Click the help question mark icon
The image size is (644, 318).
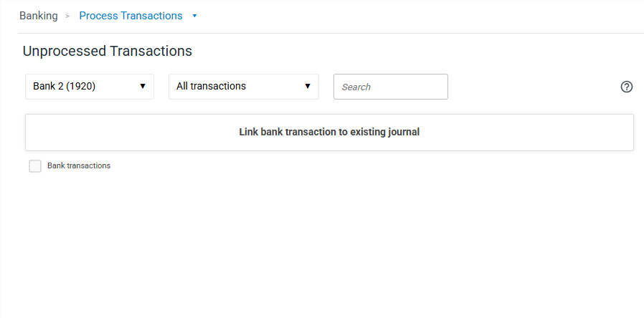pos(626,87)
